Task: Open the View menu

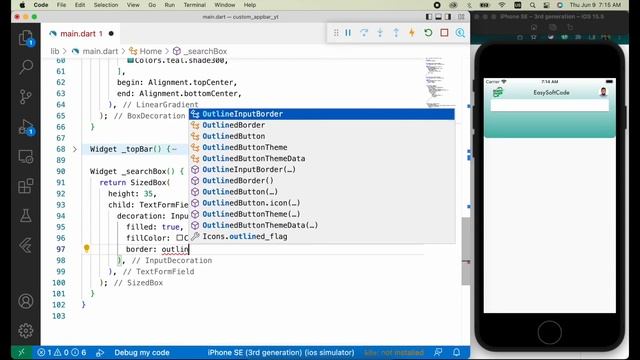Action: pos(133,5)
